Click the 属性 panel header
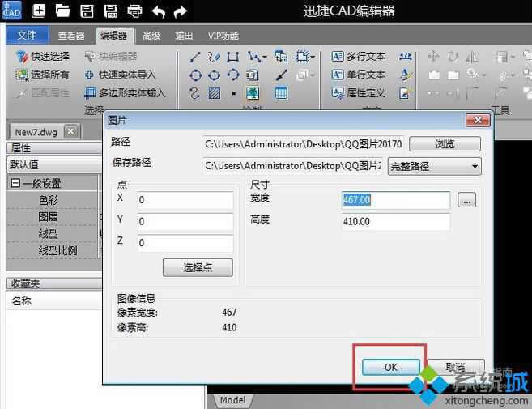The width and height of the screenshot is (532, 409). tap(54, 148)
